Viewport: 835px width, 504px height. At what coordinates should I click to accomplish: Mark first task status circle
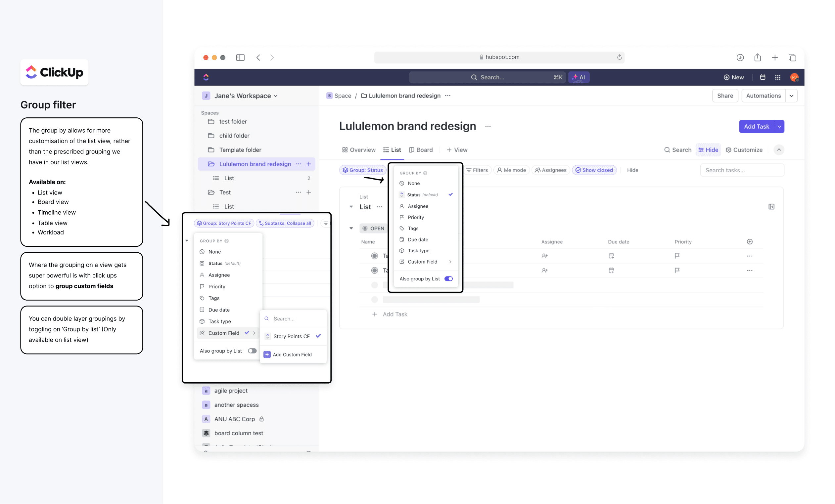[x=374, y=256]
